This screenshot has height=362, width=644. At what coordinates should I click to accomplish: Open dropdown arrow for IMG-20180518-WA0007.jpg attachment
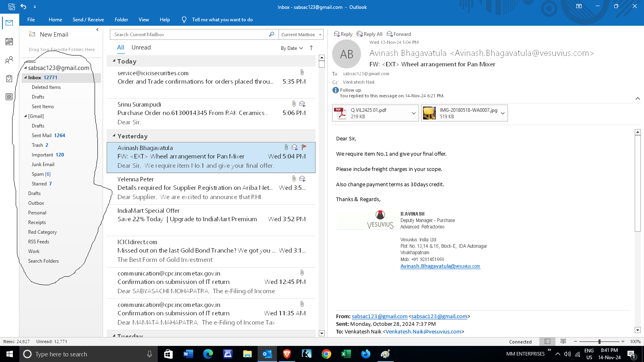pyautogui.click(x=503, y=113)
